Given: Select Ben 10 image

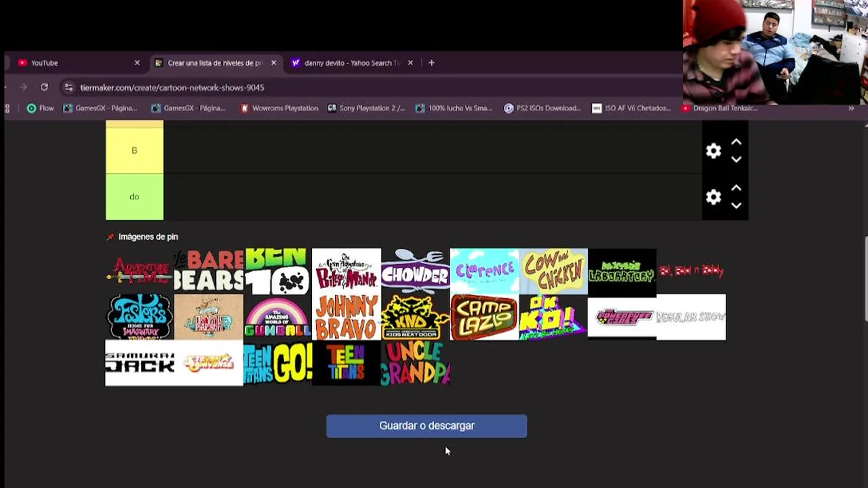Looking at the screenshot, I should tap(277, 271).
